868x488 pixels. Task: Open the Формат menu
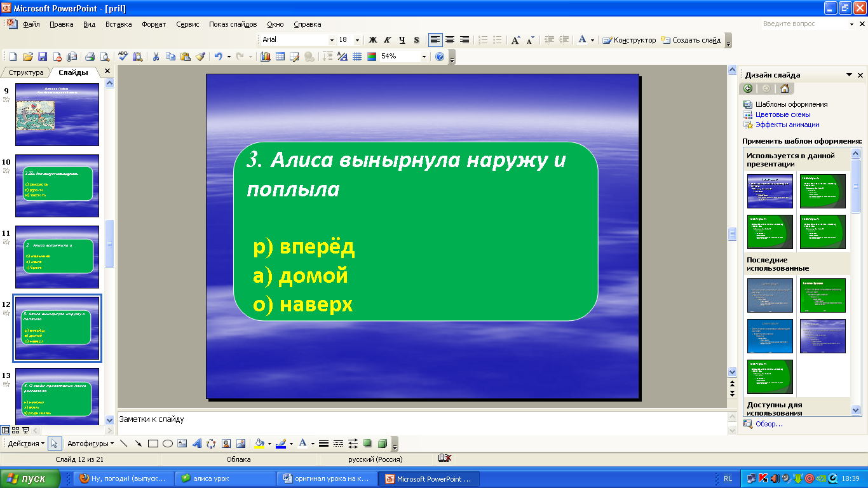154,24
